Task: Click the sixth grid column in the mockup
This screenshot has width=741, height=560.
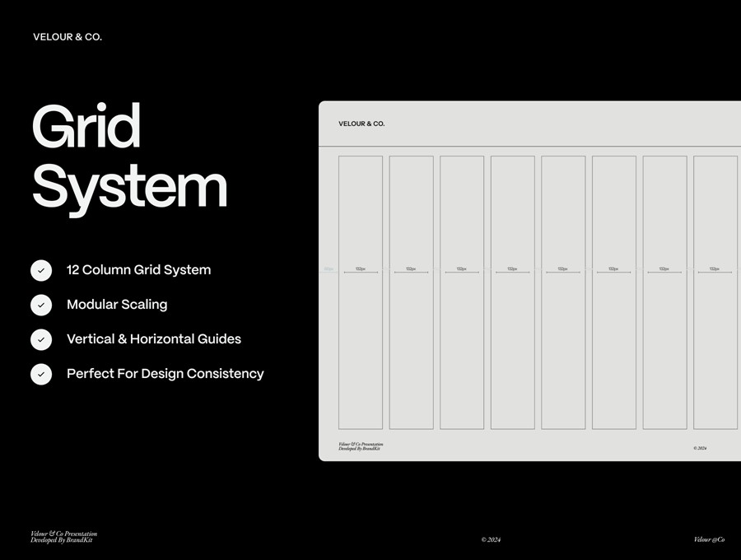Action: [614, 346]
